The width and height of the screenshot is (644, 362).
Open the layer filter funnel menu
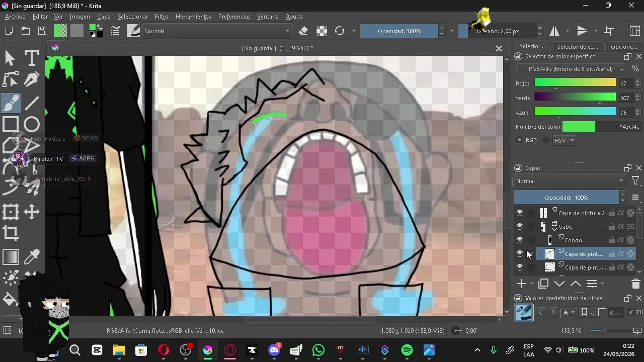(635, 181)
